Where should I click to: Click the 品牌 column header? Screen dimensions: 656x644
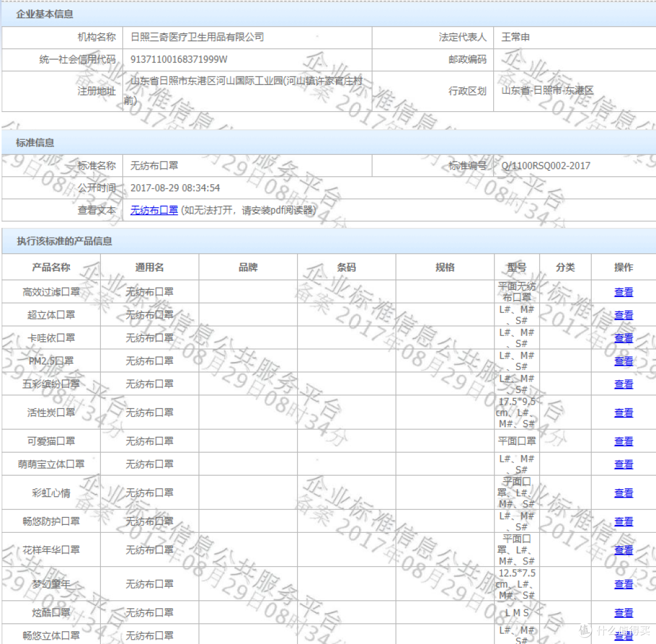click(x=248, y=267)
